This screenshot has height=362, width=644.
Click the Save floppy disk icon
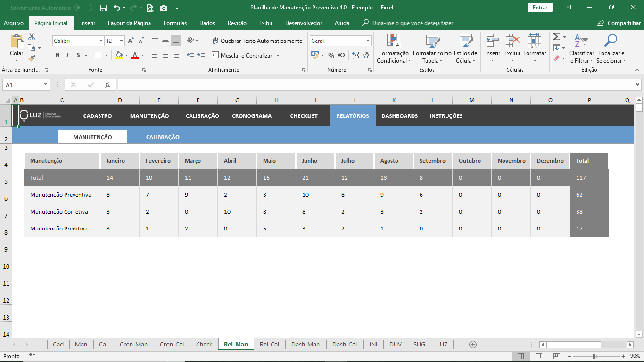click(x=103, y=8)
